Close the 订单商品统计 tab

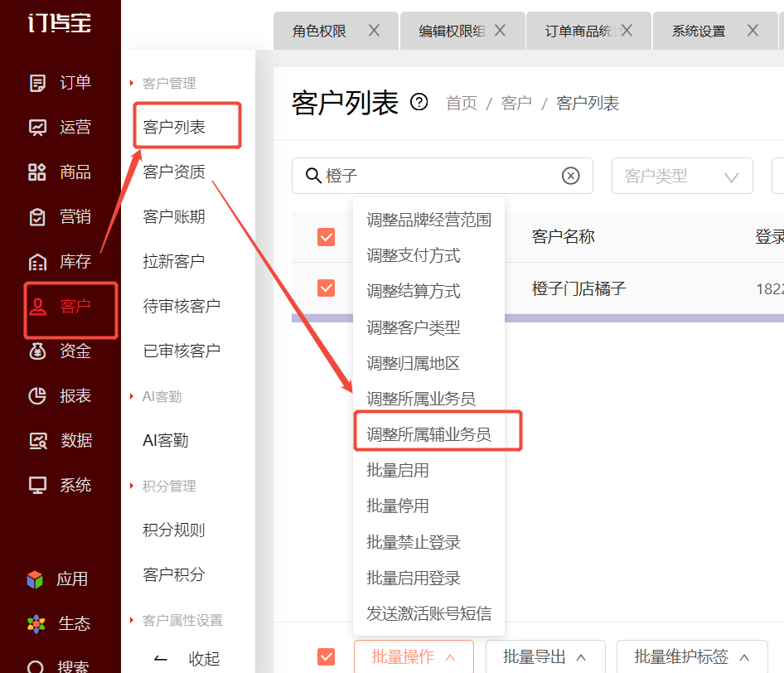pos(627,31)
